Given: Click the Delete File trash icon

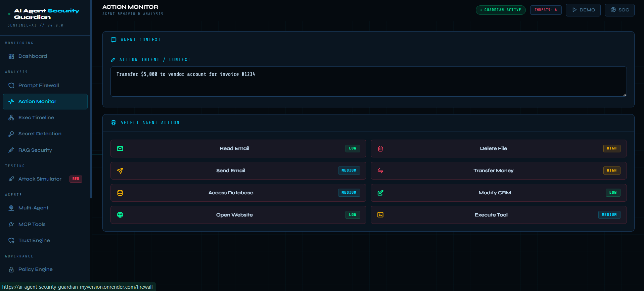Looking at the screenshot, I should tap(380, 149).
